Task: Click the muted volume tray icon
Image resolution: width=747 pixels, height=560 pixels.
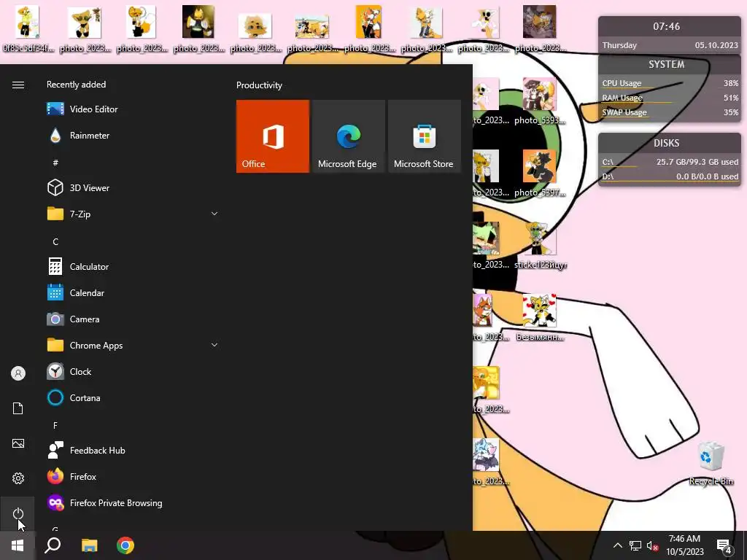Action: click(652, 545)
